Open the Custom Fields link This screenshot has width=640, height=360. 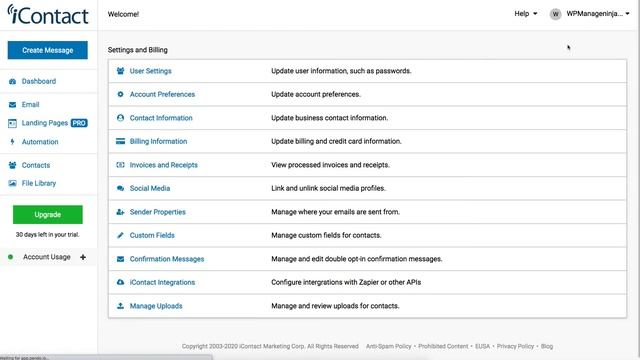point(152,236)
